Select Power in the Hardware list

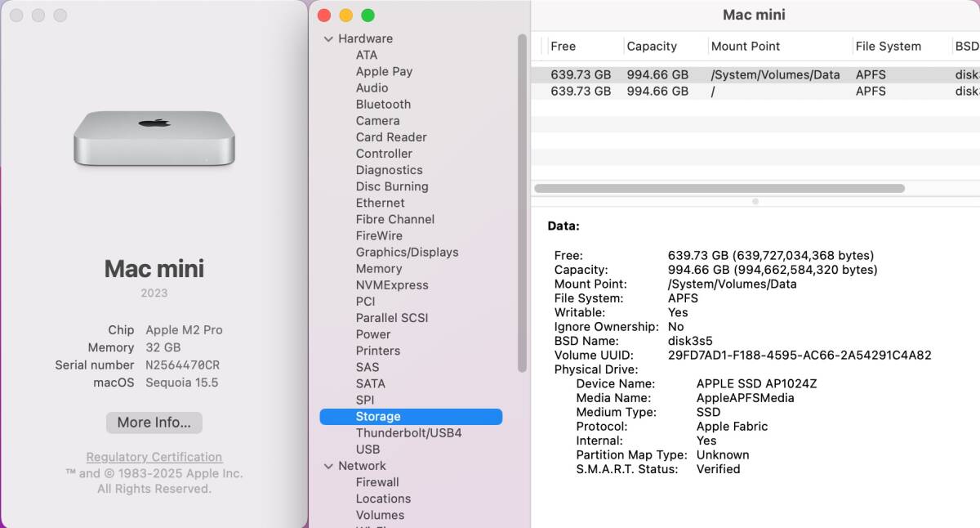[373, 333]
